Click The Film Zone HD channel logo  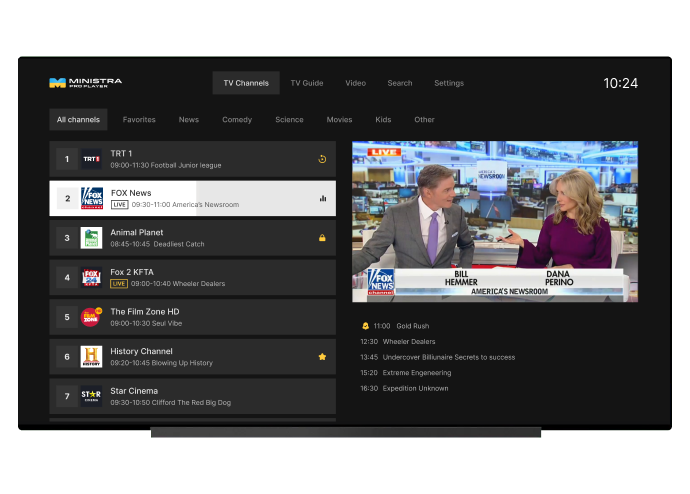click(x=92, y=317)
